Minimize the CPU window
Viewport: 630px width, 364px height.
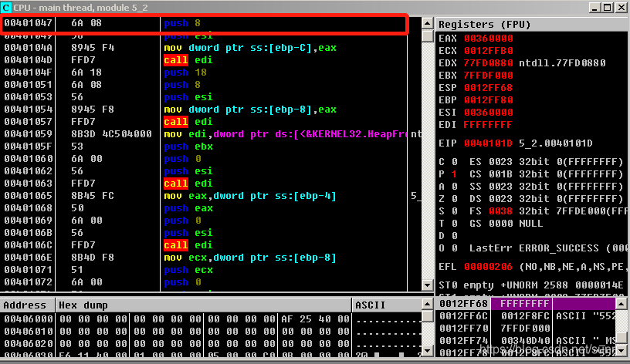595,7
